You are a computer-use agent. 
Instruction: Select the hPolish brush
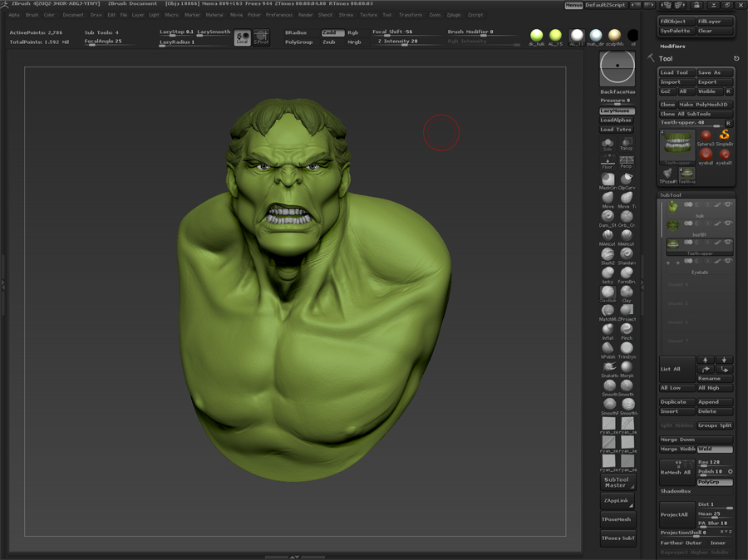pyautogui.click(x=608, y=348)
